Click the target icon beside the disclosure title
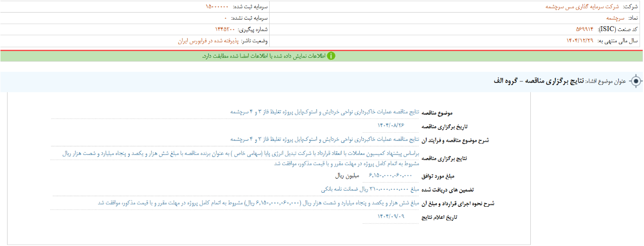Viewport: 644px width, 246px height. (636, 81)
